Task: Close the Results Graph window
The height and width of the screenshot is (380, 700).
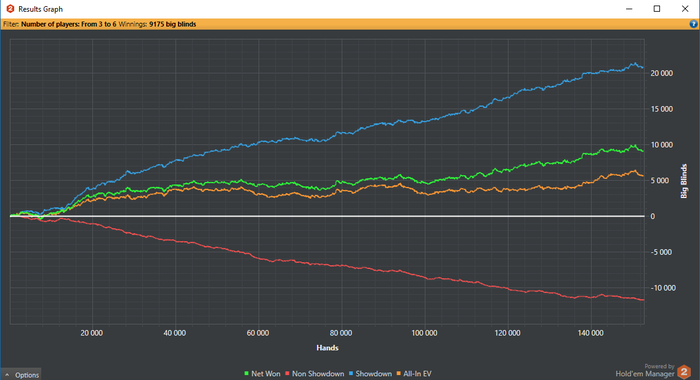Action: [685, 9]
